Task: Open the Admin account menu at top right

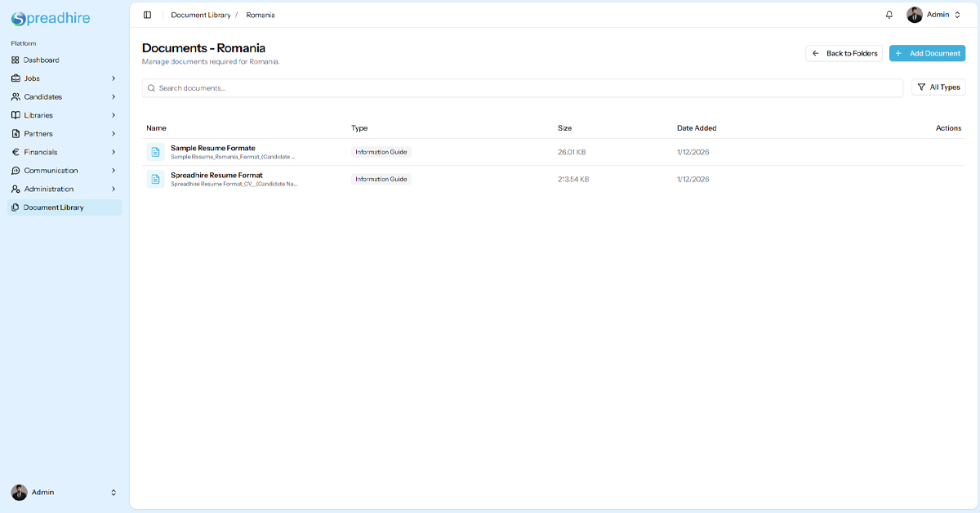Action: [934, 15]
